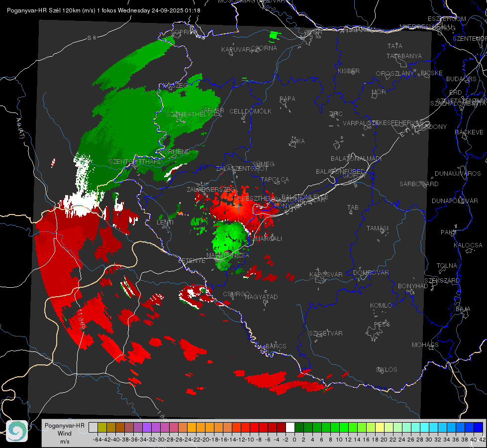Click the KAPUVÁR city label
Viewport: 487px width, 448px height.
(x=236, y=49)
